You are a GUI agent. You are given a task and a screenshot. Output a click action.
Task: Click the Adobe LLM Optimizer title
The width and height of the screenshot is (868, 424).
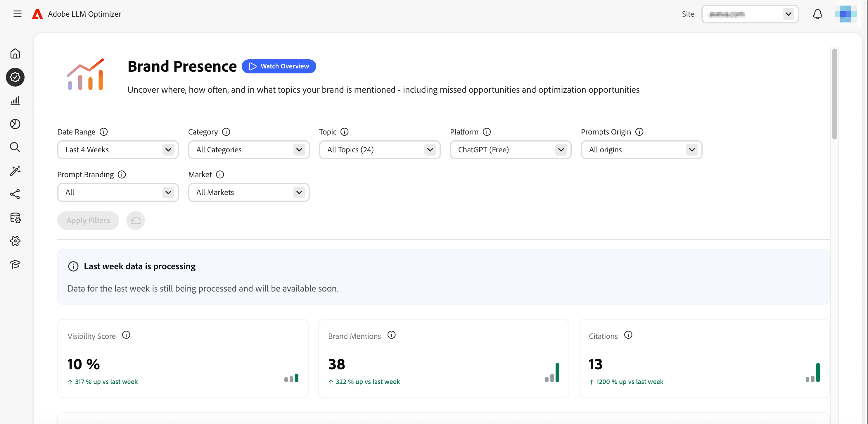coord(84,14)
